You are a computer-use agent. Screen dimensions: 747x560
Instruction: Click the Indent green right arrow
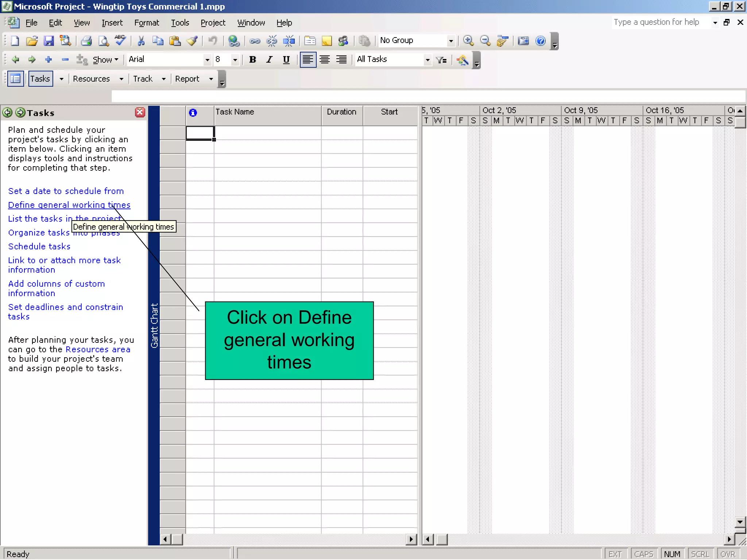32,59
